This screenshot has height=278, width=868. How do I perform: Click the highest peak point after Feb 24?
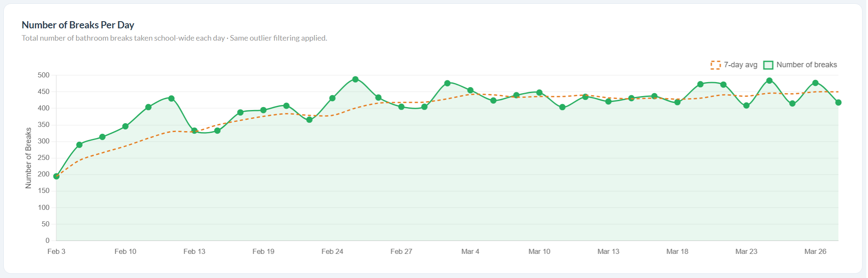(x=355, y=79)
